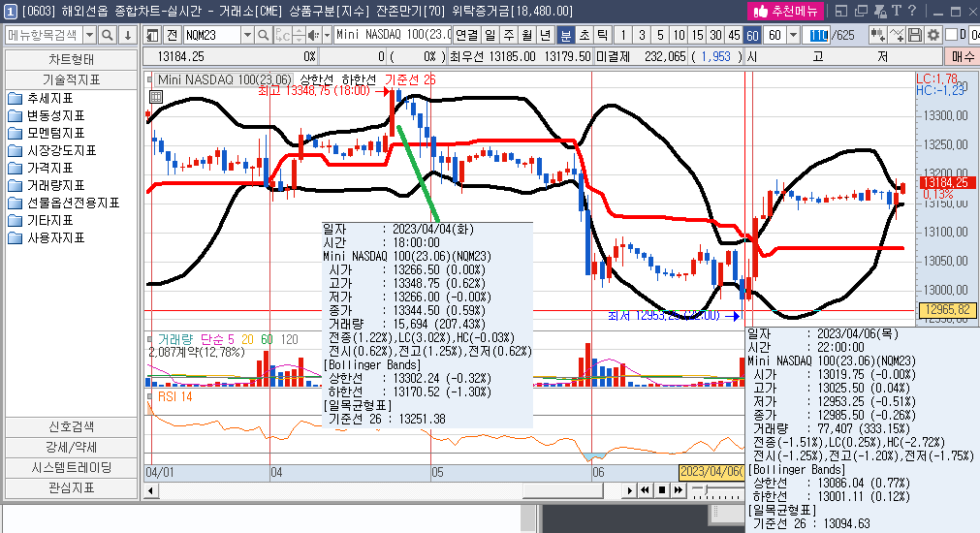Click the line indicator add icon
980x533 pixels.
(x=897, y=35)
